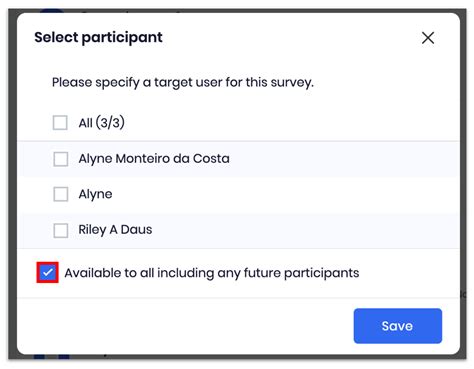Uncheck Available to all future participants box

[x=47, y=273]
